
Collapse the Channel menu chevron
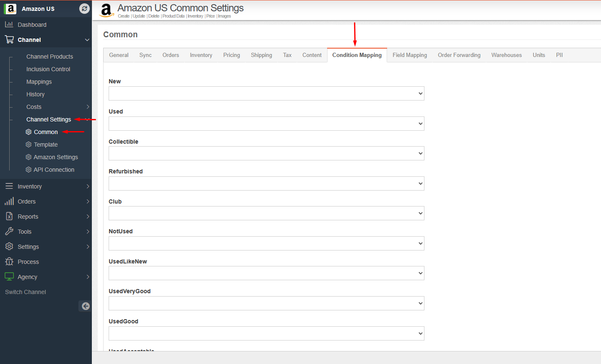tap(87, 40)
